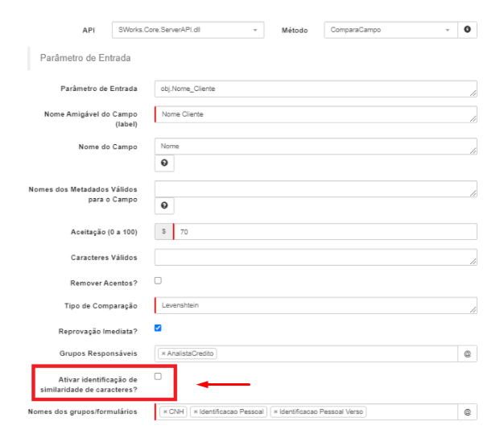Click the @ icon beside Nomes dos grupos/formulários
The image size is (504, 434).
[467, 412]
